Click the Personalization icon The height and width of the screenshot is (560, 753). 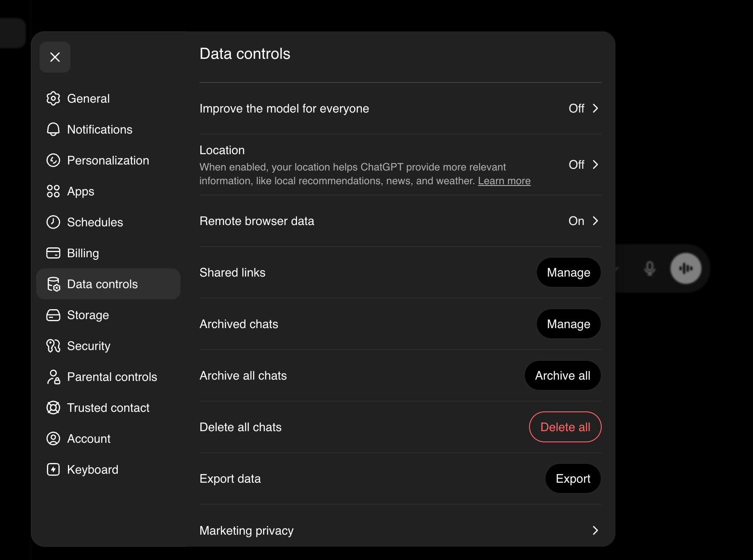(x=53, y=160)
